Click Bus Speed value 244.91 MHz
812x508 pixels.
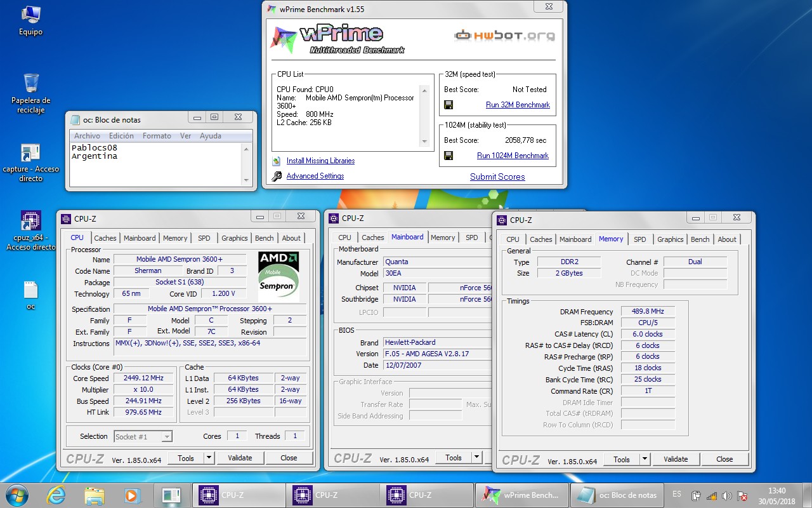pyautogui.click(x=143, y=401)
